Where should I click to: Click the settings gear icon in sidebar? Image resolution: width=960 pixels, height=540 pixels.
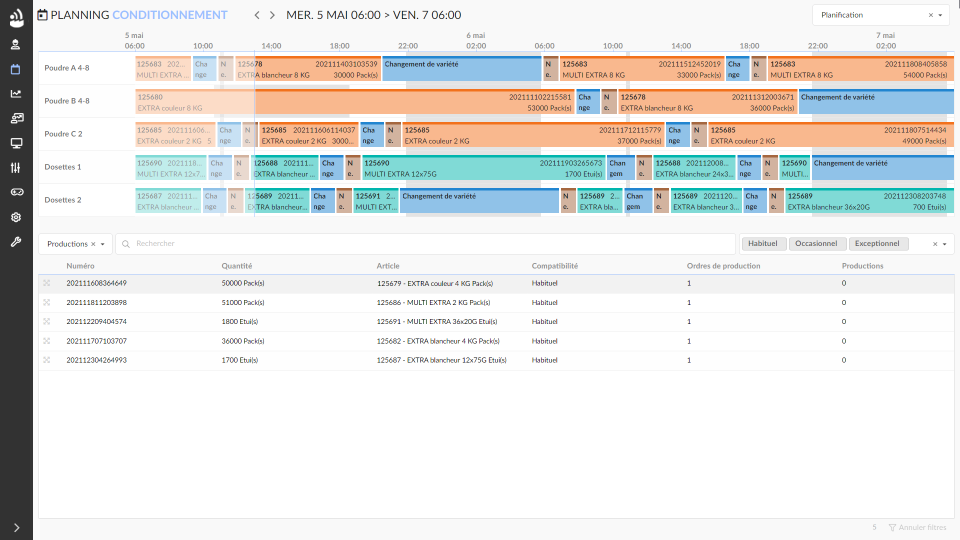[x=15, y=217]
